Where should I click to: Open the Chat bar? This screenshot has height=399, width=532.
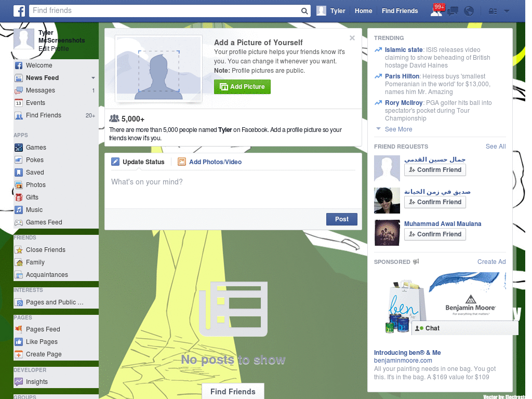click(465, 328)
